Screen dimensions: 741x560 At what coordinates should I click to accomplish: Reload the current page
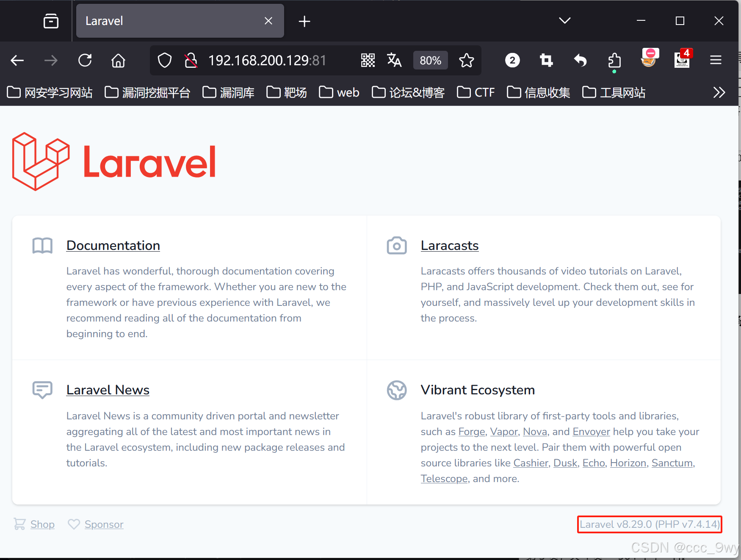click(x=85, y=61)
